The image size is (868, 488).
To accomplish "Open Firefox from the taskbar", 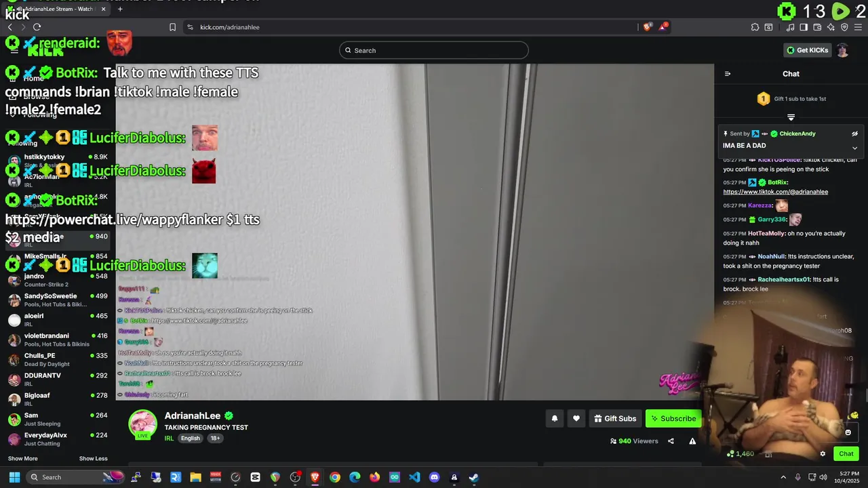I will click(374, 477).
